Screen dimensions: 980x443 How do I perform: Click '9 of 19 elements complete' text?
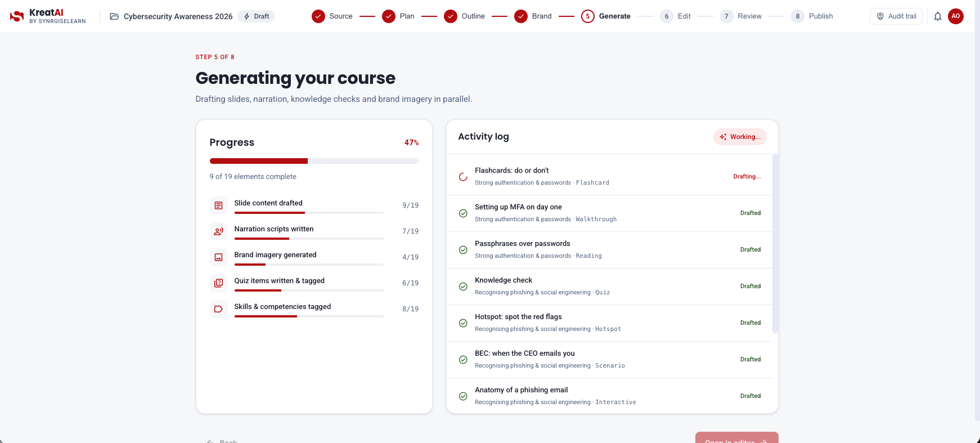tap(253, 177)
